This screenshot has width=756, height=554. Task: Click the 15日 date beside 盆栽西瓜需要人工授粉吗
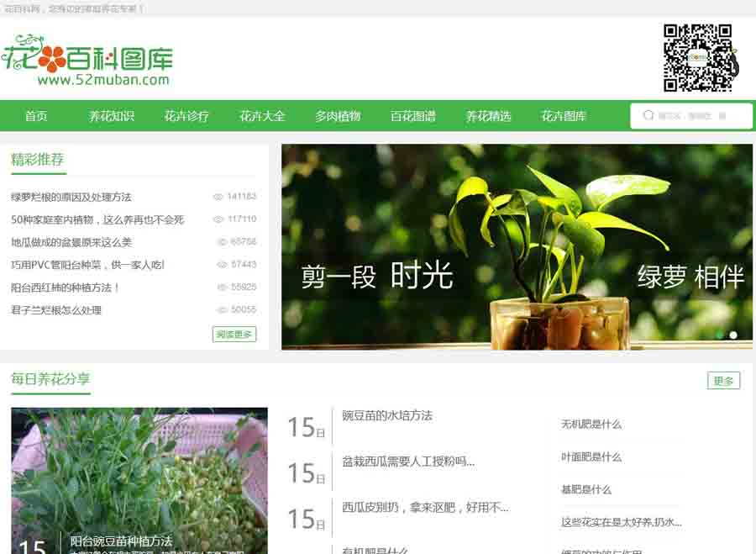tap(307, 473)
